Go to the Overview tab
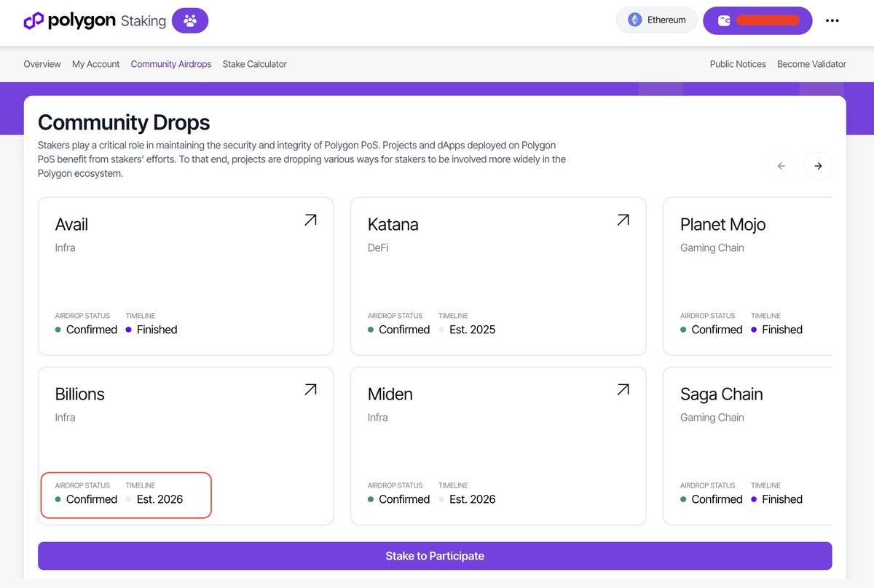 pyautogui.click(x=42, y=64)
